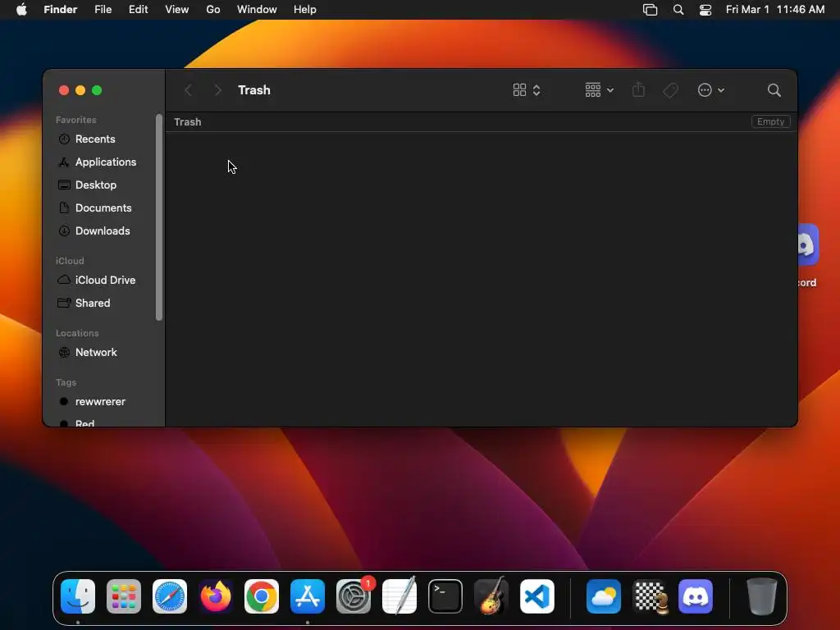
Task: Open the group-by options dropdown
Action: point(599,90)
